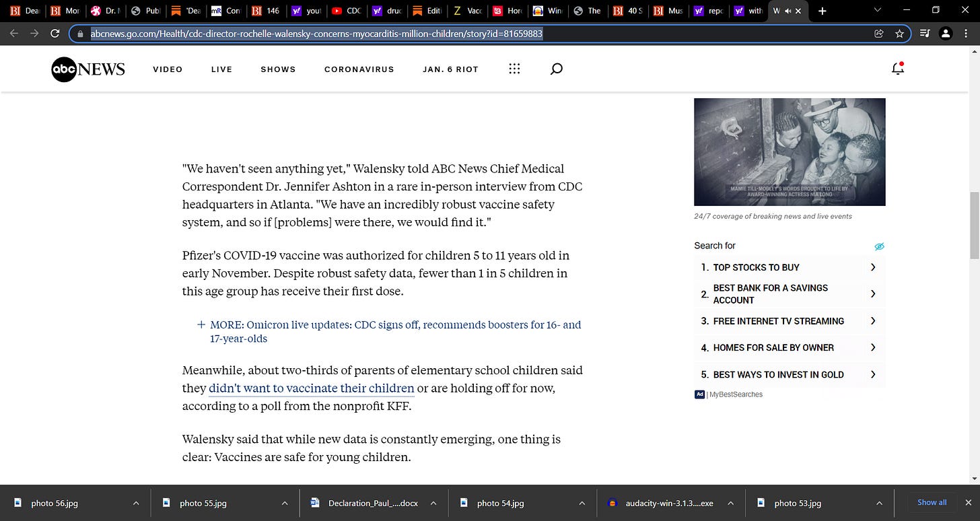The width and height of the screenshot is (980, 521).
Task: Reload the page
Action: pos(55,33)
